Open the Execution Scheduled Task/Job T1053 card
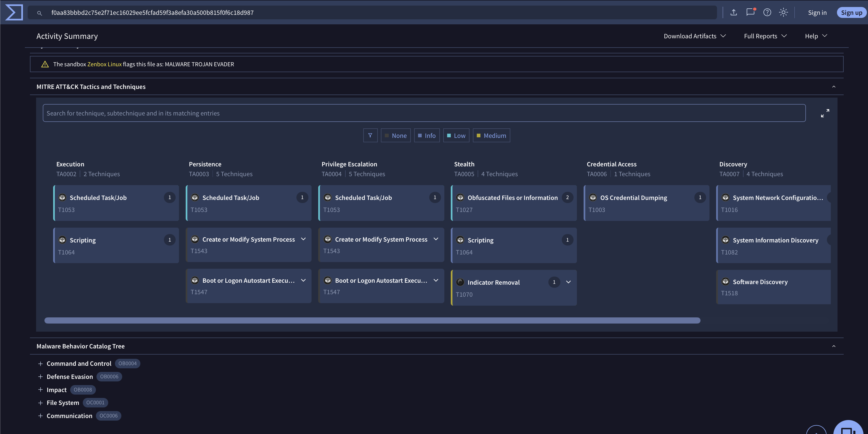 pos(116,203)
